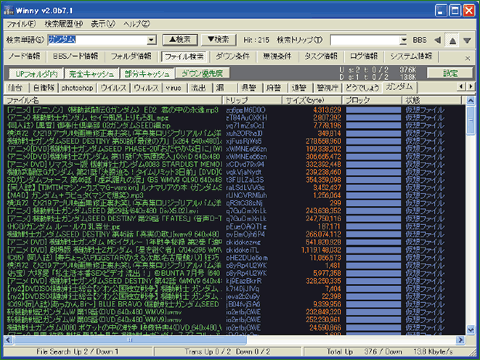Click the block bar in the 1,119,148,032 row

(x=373, y=250)
